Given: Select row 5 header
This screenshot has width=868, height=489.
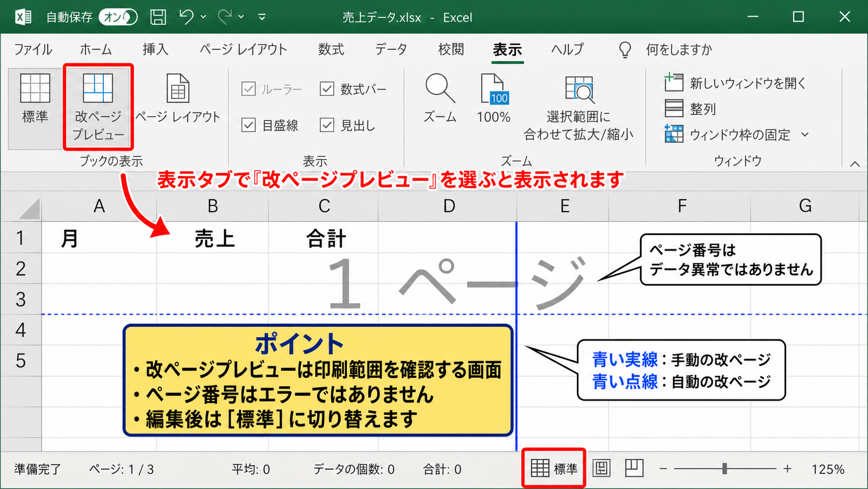Looking at the screenshot, I should (21, 361).
